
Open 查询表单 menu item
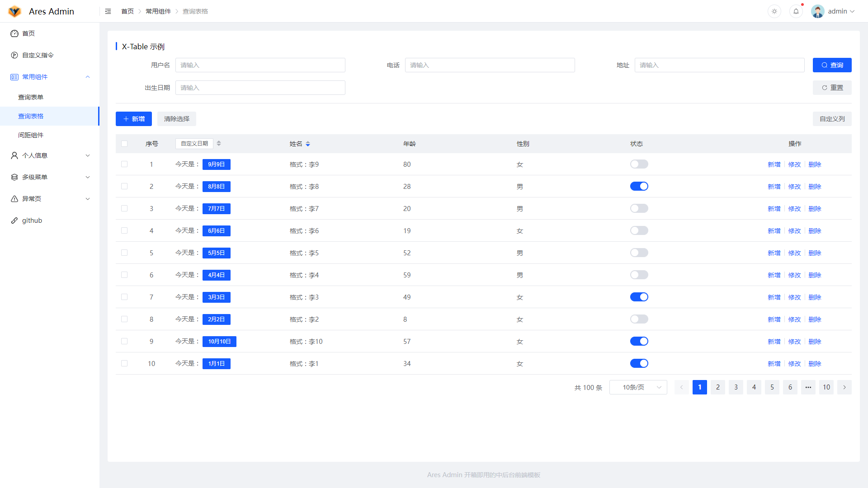point(31,97)
